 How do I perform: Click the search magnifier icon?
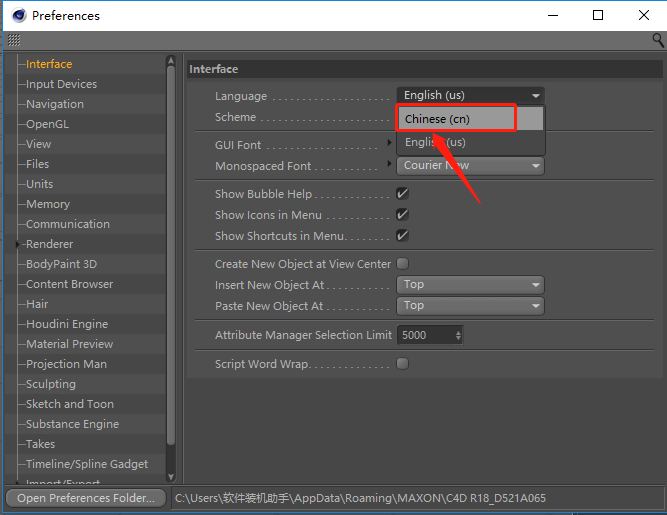tap(658, 40)
